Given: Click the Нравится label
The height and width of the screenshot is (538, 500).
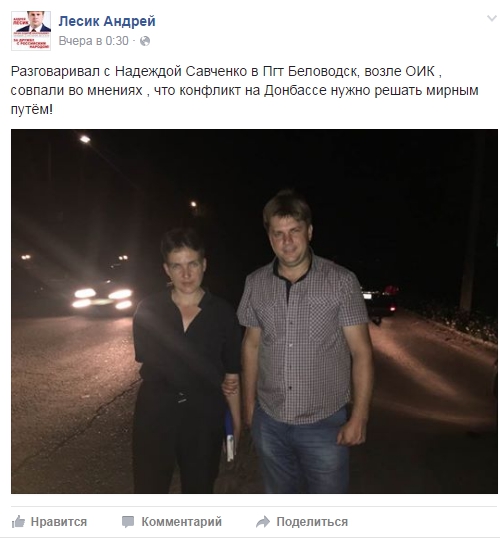Looking at the screenshot, I should pos(59,522).
